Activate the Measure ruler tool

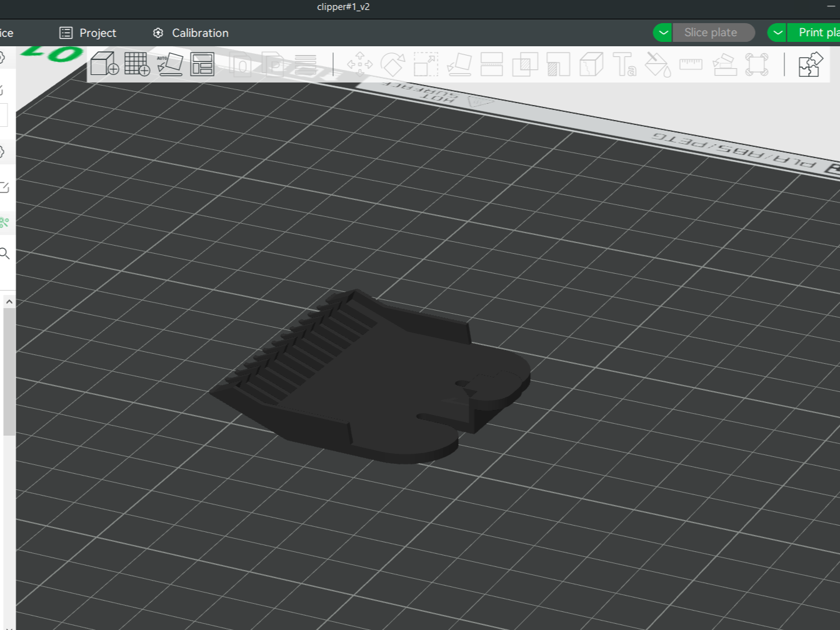(691, 64)
